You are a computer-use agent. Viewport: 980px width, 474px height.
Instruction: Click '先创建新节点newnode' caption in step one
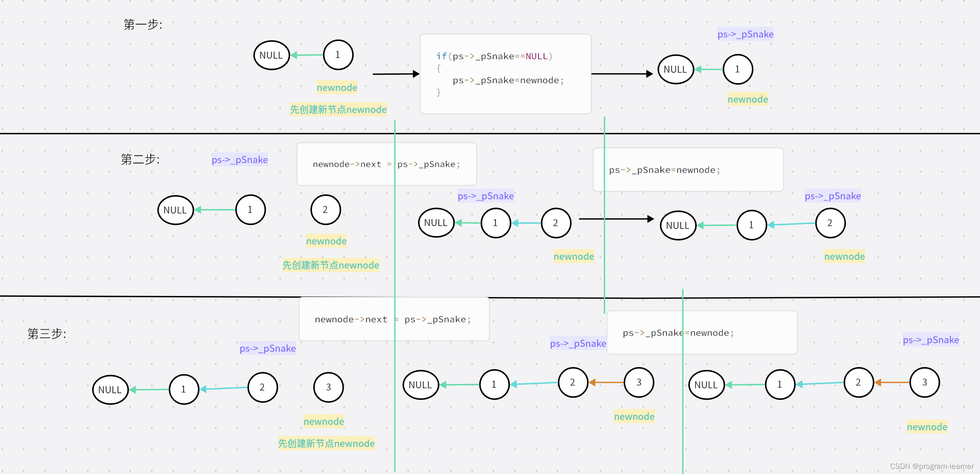[338, 110]
